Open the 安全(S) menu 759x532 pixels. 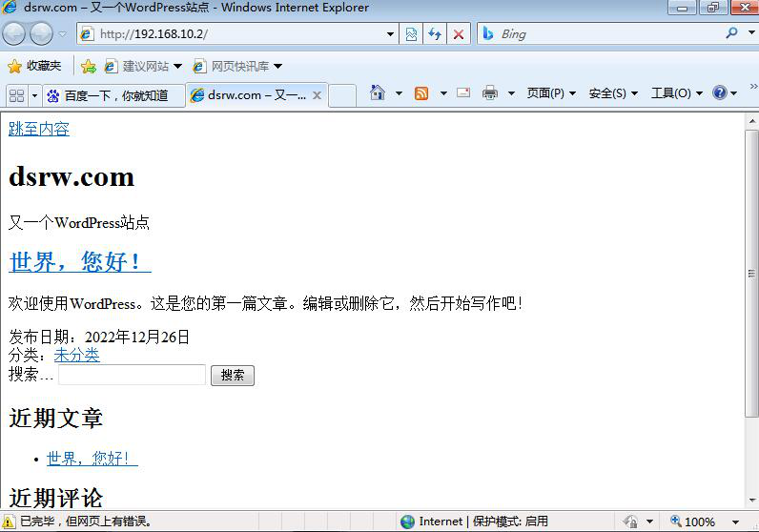(613, 92)
